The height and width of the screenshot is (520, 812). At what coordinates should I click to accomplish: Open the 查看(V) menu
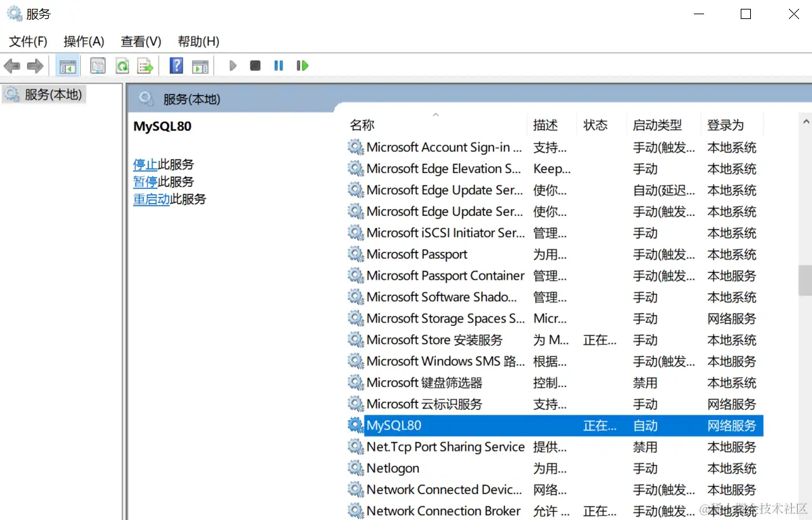point(141,41)
